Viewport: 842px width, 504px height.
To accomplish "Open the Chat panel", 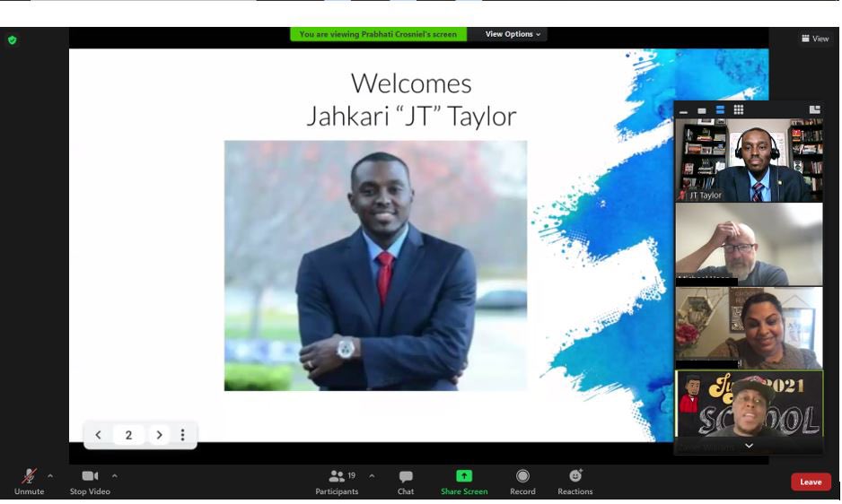I will click(x=406, y=482).
